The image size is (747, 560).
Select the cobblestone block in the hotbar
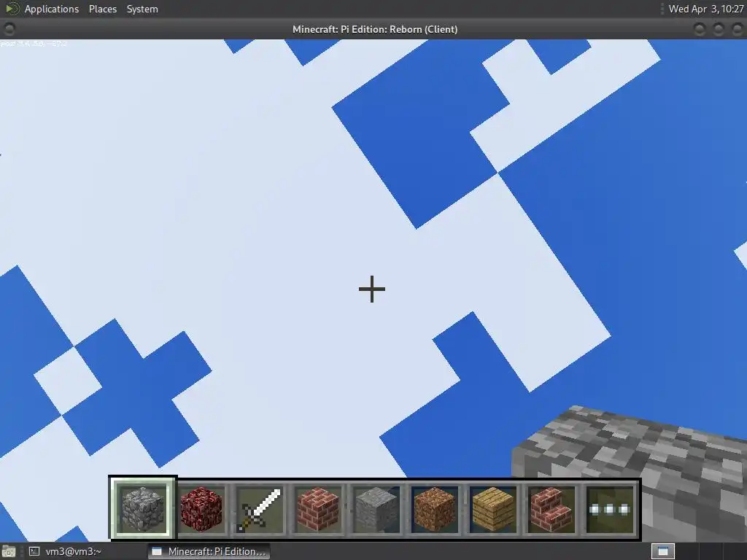pyautogui.click(x=143, y=508)
